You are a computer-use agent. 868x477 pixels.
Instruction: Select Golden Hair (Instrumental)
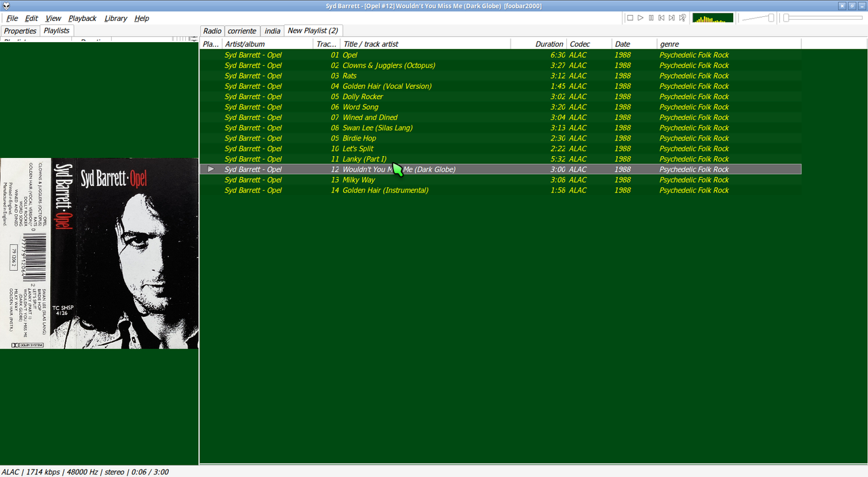click(500, 190)
